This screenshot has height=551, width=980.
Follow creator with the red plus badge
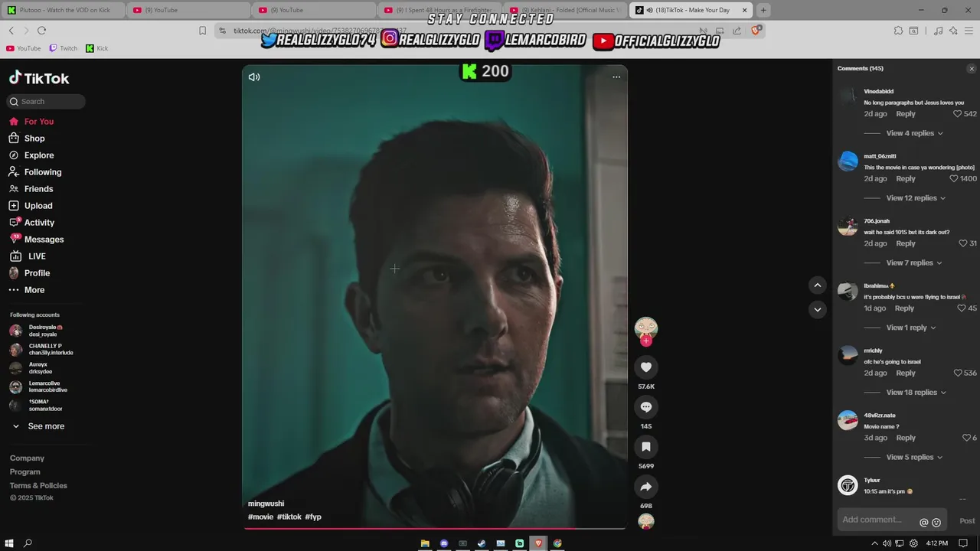pos(646,341)
